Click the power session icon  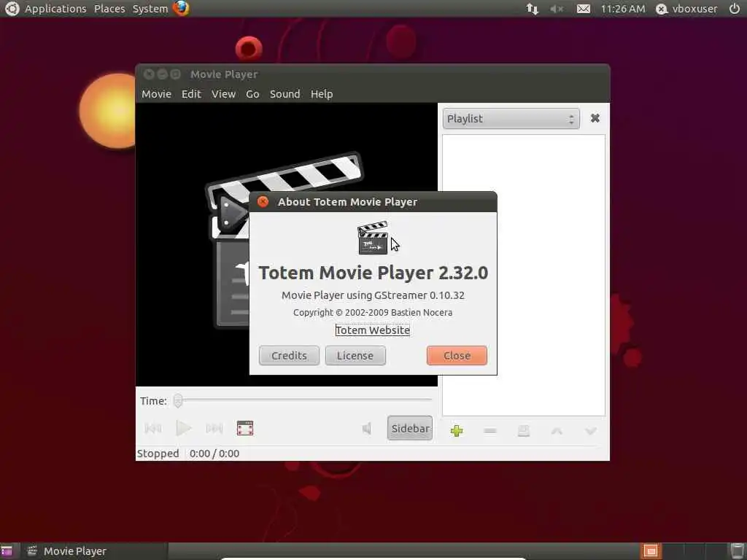pyautogui.click(x=735, y=8)
